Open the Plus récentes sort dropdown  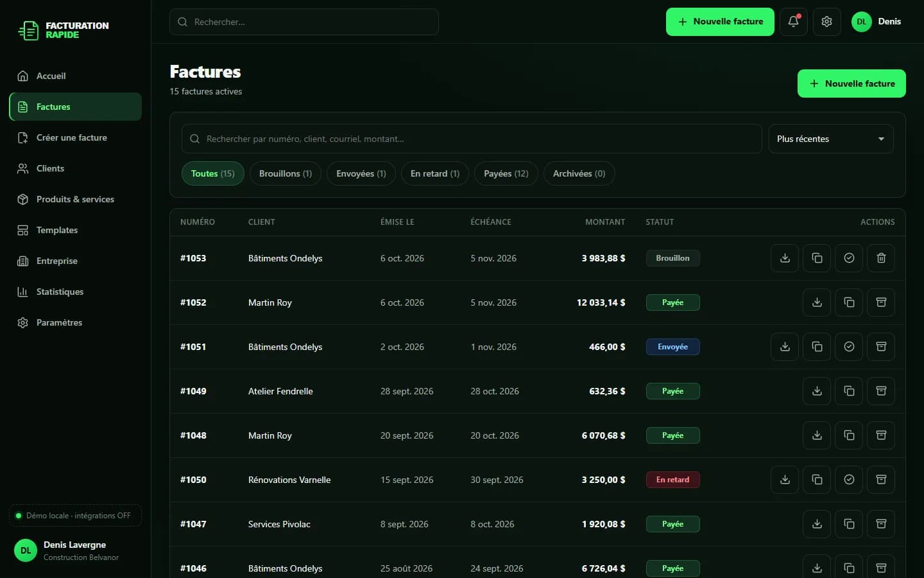click(831, 139)
